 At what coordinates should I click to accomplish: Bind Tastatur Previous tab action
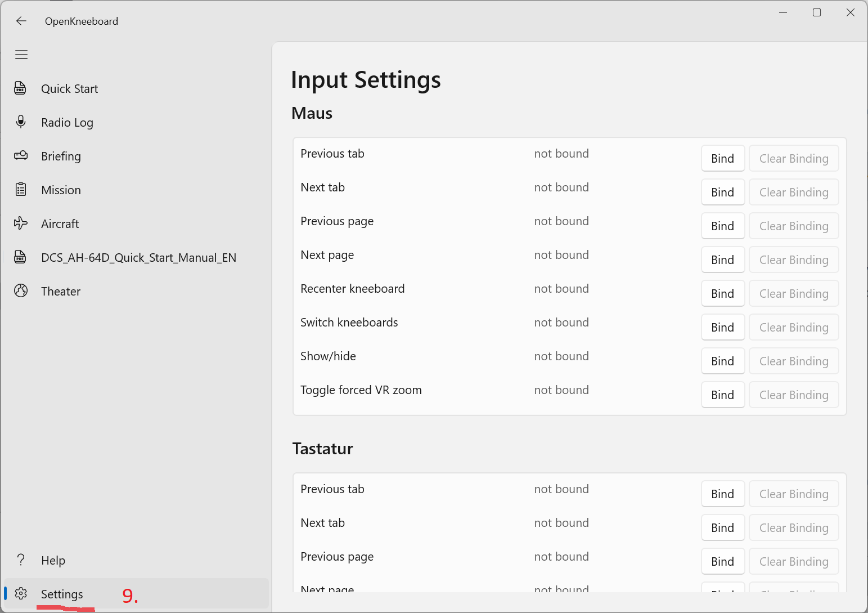click(x=723, y=494)
